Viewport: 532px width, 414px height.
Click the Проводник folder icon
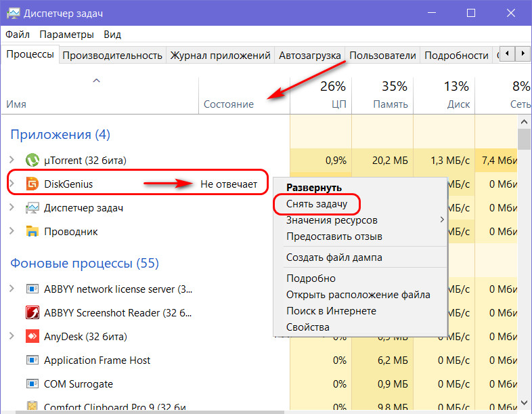click(32, 232)
